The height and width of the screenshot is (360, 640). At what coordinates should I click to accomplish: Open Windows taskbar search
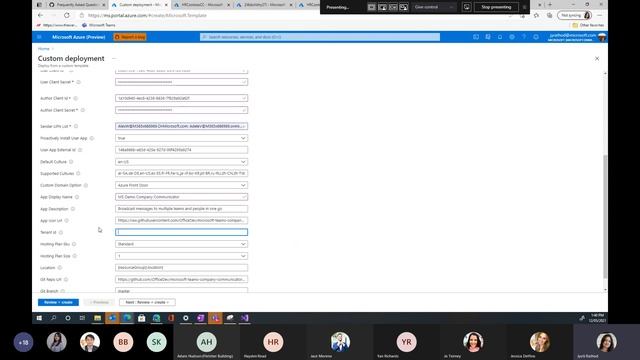53,318
